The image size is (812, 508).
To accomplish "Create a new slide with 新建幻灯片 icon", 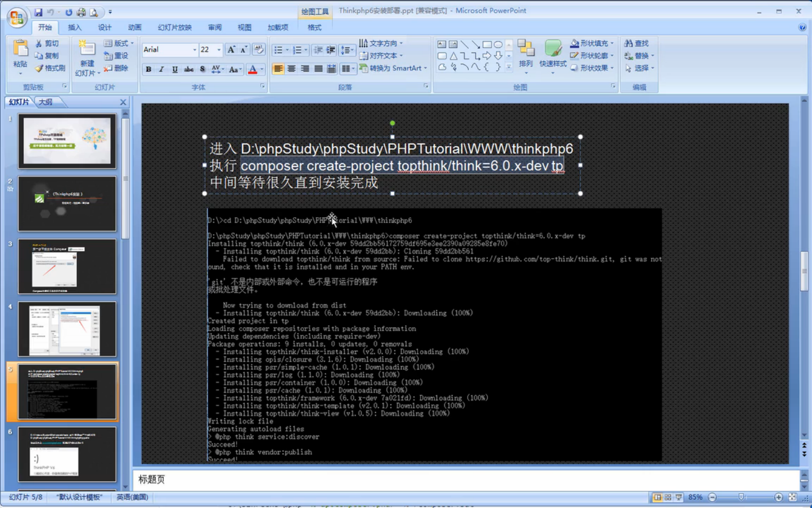I will [87, 48].
